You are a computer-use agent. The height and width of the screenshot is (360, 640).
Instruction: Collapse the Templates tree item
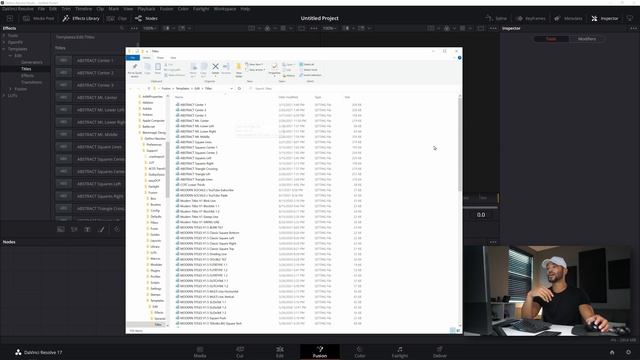coord(4,49)
